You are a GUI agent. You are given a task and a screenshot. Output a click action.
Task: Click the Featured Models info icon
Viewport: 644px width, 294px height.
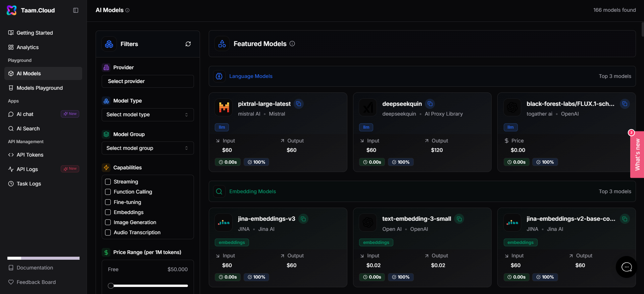point(292,44)
